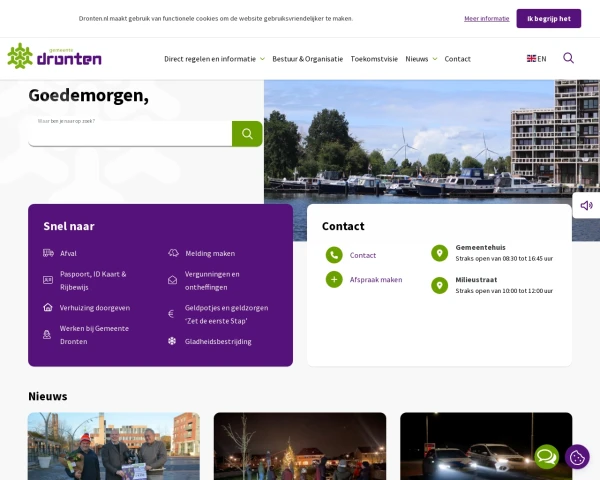Viewport: 600px width, 480px height.
Task: Click the envelope icon for Vergunningen
Action: [x=173, y=280]
